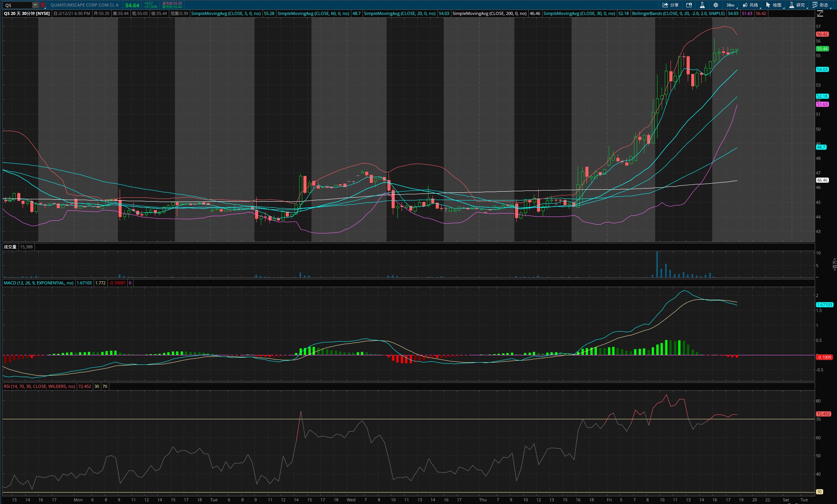Toggle the price axis scale icon

tap(820, 13)
